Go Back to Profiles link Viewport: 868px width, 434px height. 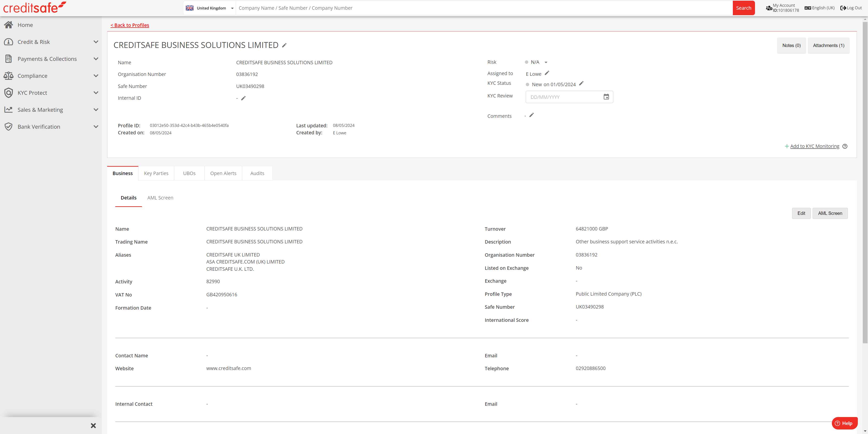(130, 25)
